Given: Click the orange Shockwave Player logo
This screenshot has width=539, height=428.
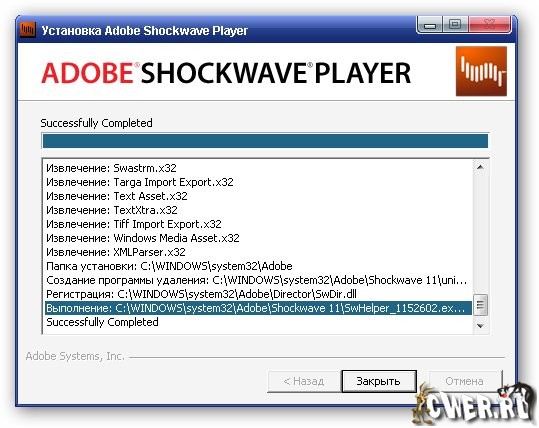Looking at the screenshot, I should click(481, 72).
